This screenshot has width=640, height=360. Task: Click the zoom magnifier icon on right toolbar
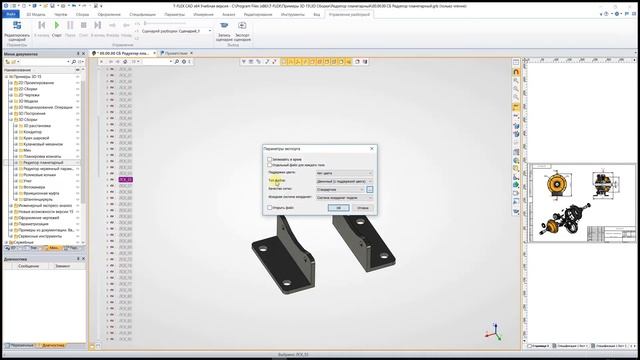click(516, 80)
